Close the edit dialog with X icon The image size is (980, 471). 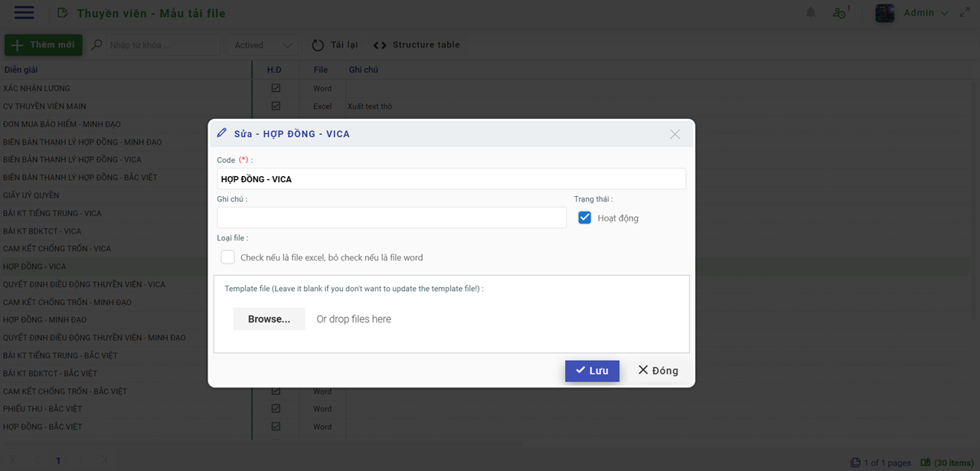(x=675, y=134)
